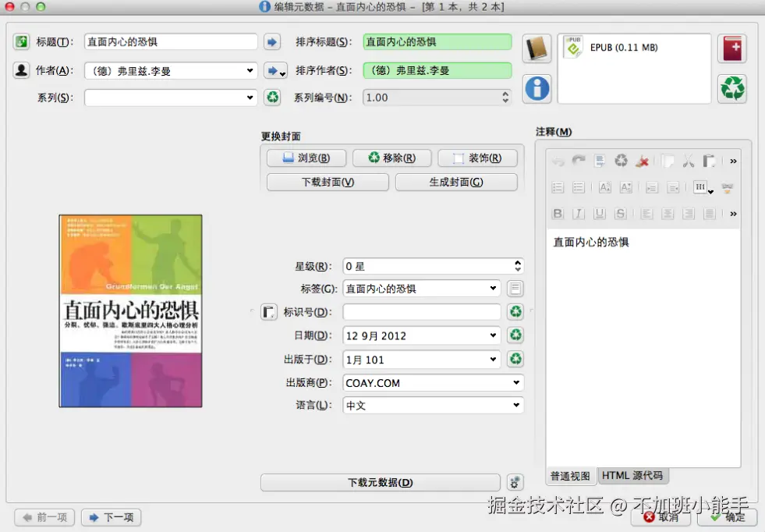
Task: Click the 下载元数据 download metadata button
Action: click(x=381, y=482)
